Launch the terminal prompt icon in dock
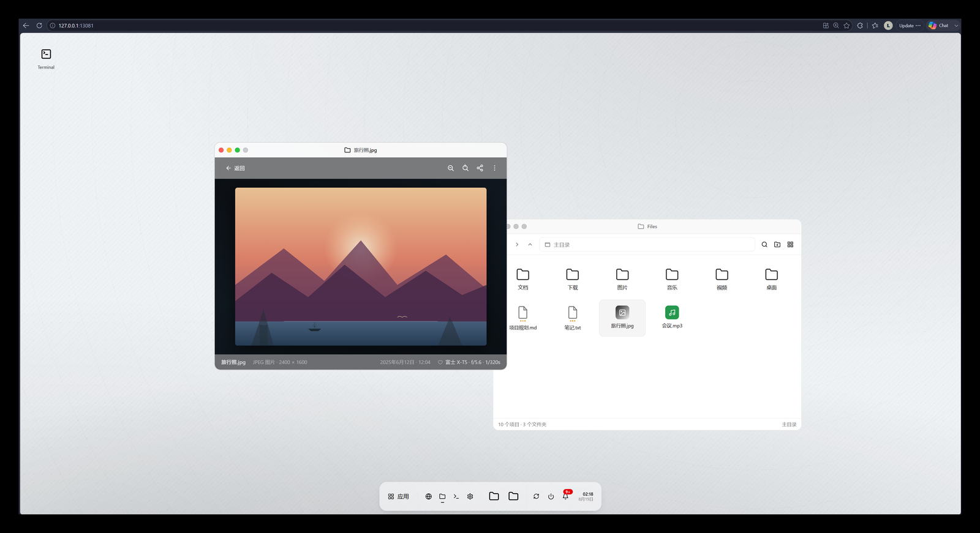The height and width of the screenshot is (533, 980). click(x=456, y=496)
